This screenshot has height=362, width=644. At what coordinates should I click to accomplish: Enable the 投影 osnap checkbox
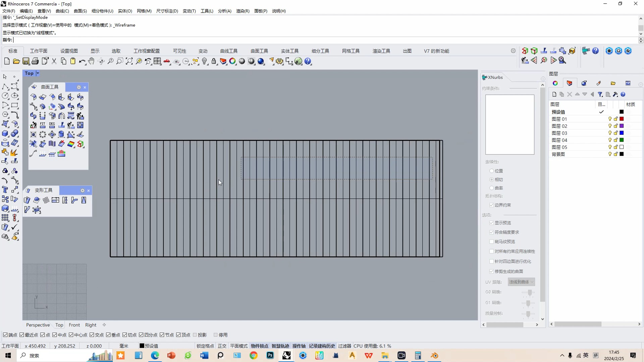pos(195,335)
